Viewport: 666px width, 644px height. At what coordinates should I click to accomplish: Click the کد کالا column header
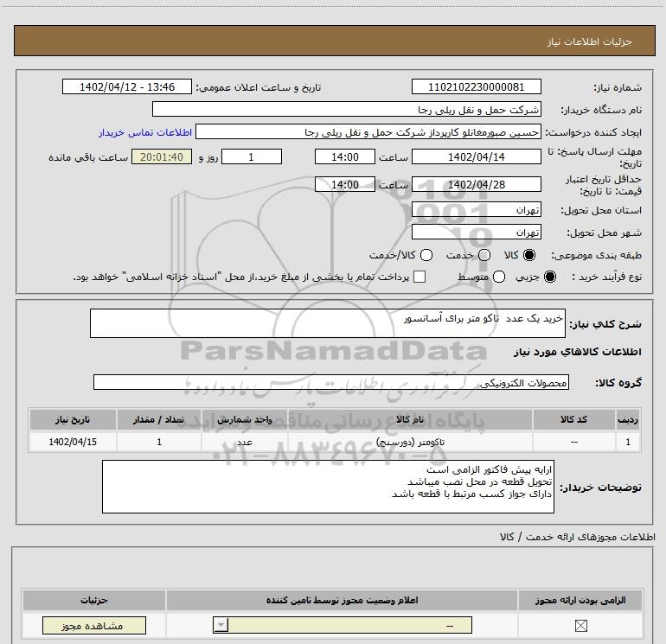[573, 419]
